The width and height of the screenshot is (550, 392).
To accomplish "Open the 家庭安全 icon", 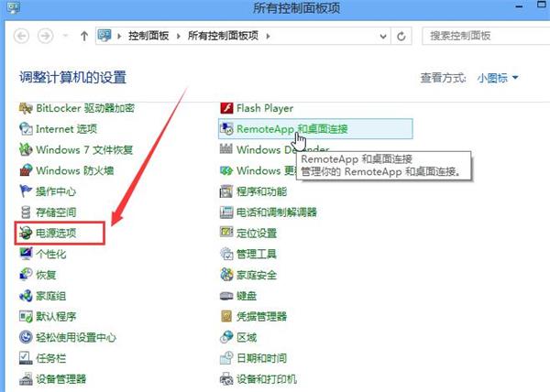I will pos(226,275).
